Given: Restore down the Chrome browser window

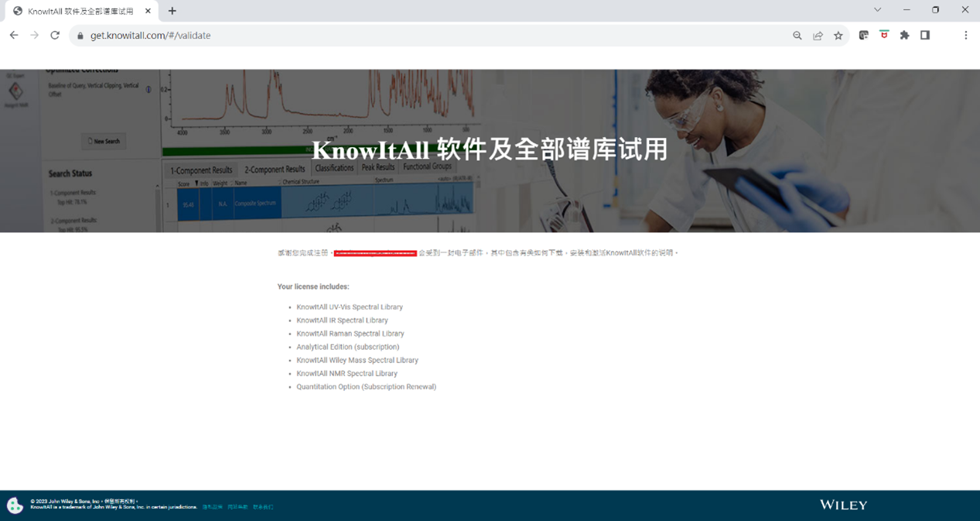Looking at the screenshot, I should pos(936,10).
